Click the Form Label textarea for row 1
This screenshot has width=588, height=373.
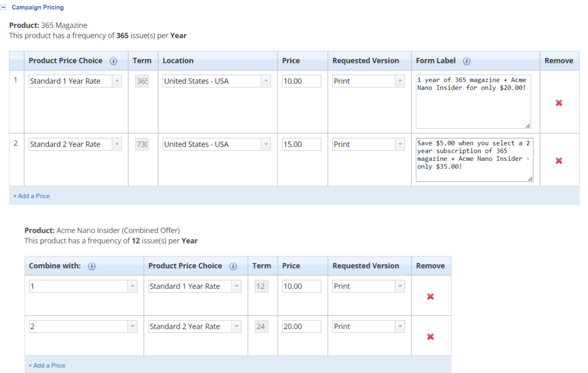(473, 101)
